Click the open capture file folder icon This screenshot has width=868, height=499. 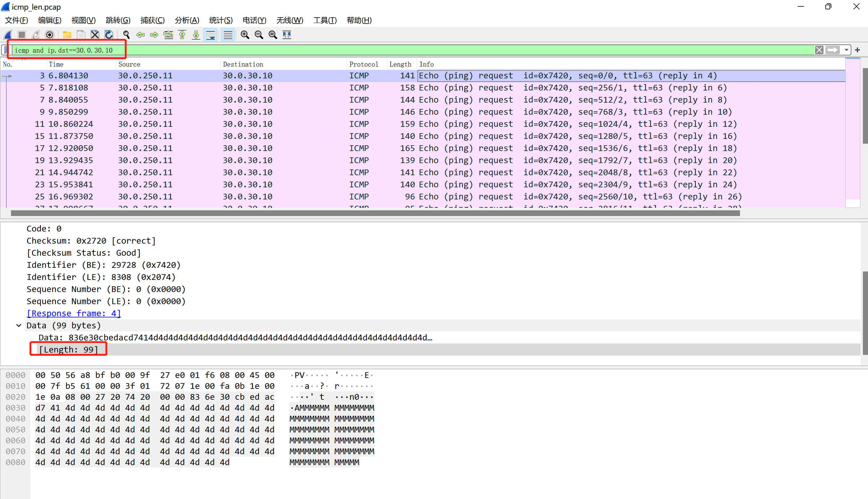point(67,34)
